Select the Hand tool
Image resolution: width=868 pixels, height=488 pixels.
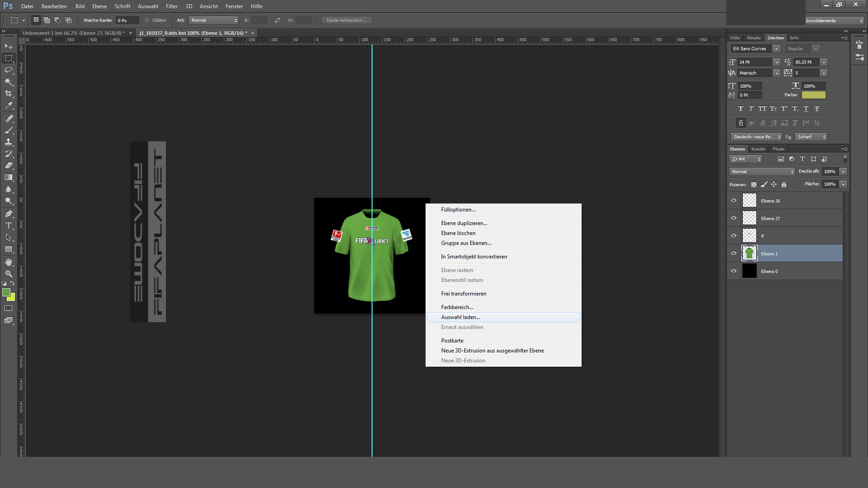(9, 262)
